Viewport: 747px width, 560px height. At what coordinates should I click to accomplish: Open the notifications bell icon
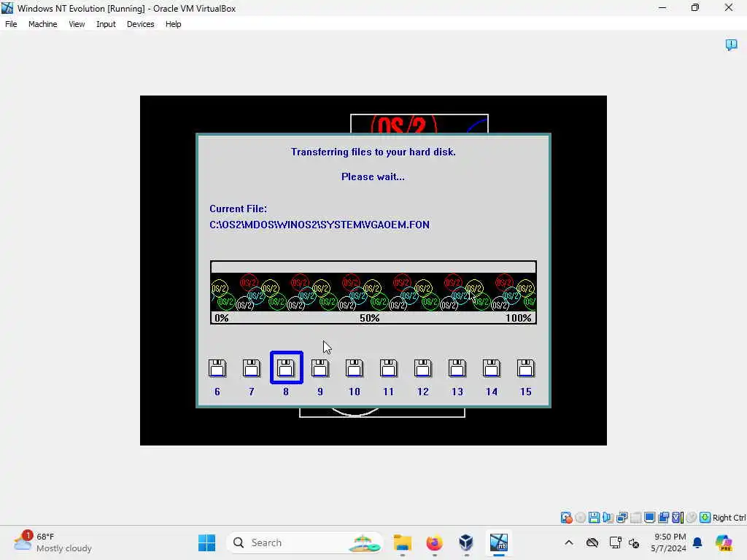pyautogui.click(x=697, y=542)
